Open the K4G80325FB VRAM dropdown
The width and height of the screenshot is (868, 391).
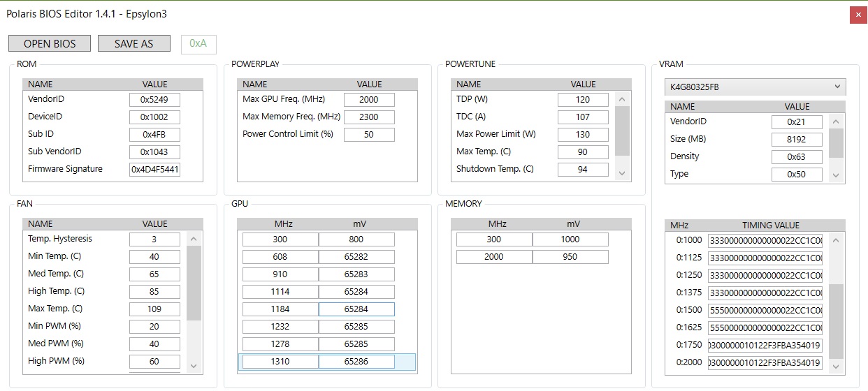click(755, 87)
